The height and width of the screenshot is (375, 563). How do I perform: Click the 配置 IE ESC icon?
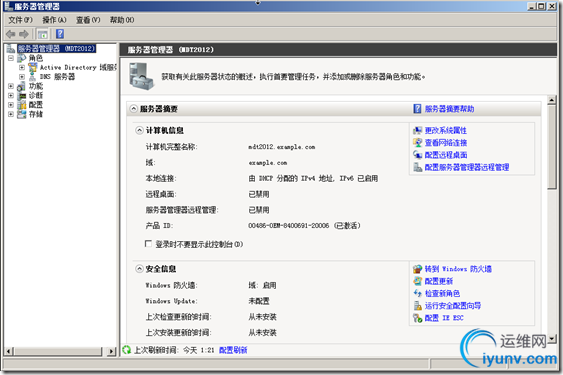(417, 318)
